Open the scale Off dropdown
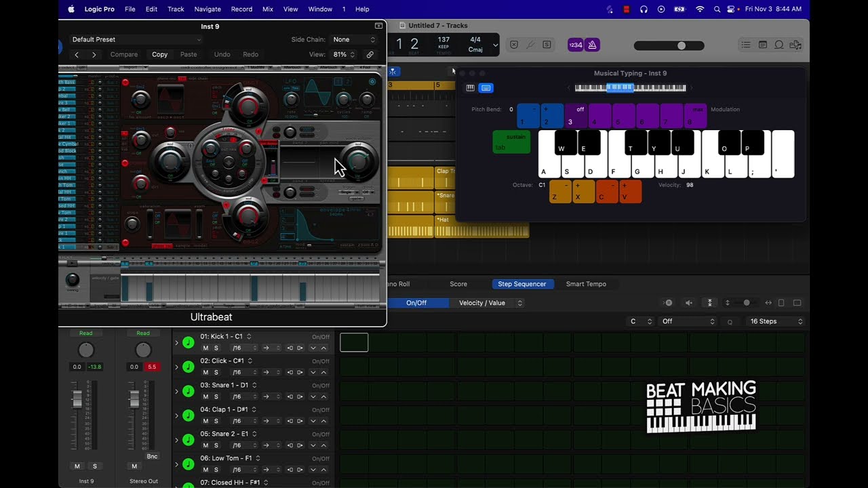 click(x=688, y=321)
